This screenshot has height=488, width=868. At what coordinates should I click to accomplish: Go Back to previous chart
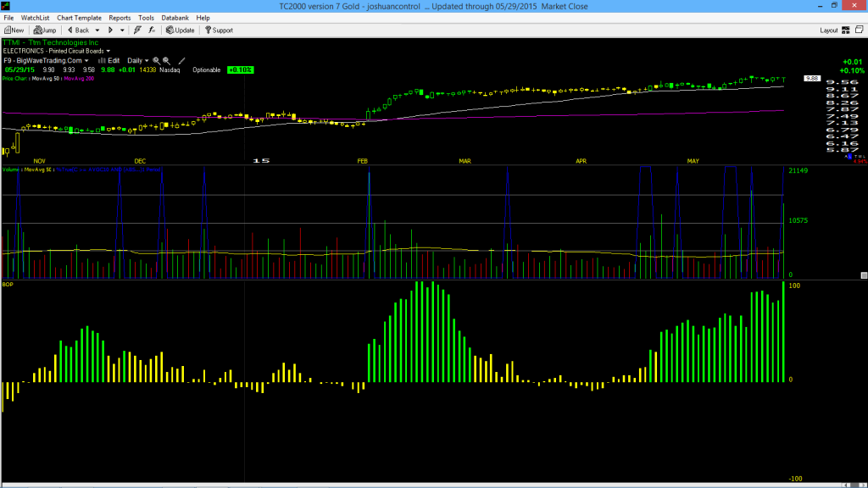point(78,30)
